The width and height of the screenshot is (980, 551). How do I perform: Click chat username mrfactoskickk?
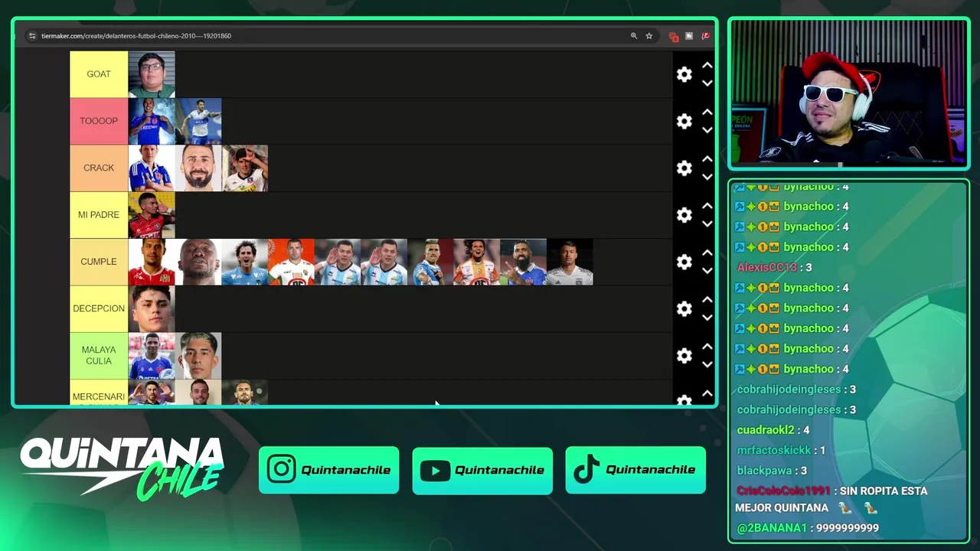click(774, 450)
